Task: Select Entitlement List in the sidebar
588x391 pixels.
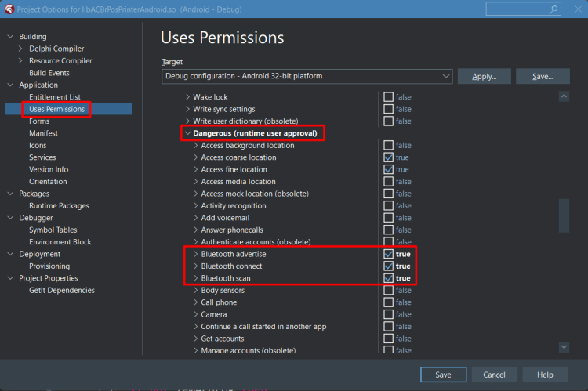Action: tap(55, 96)
